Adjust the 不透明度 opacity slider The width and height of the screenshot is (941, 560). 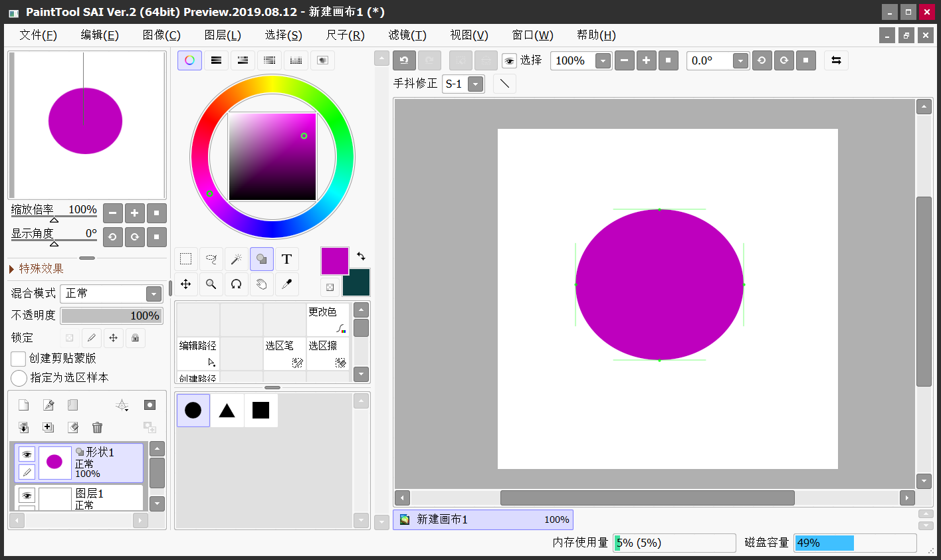pos(112,316)
